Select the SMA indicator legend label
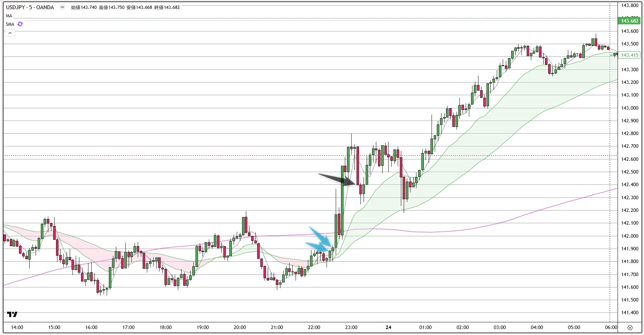The width and height of the screenshot is (644, 335). [x=10, y=24]
